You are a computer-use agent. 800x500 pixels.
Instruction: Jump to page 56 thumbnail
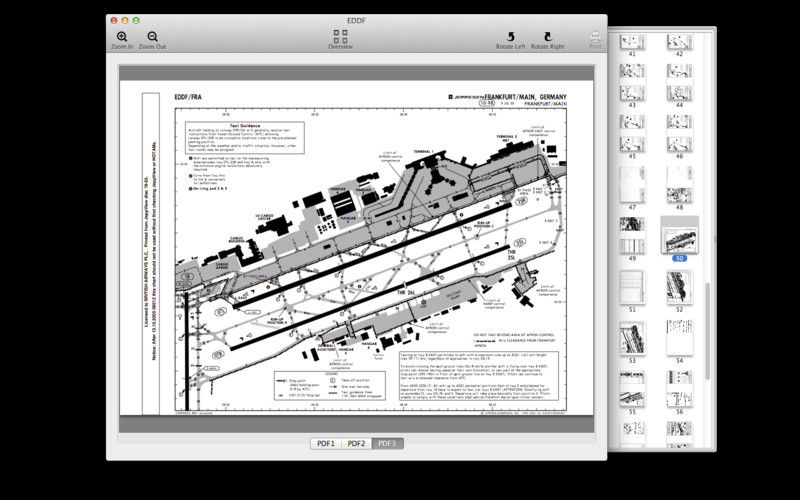(679, 389)
